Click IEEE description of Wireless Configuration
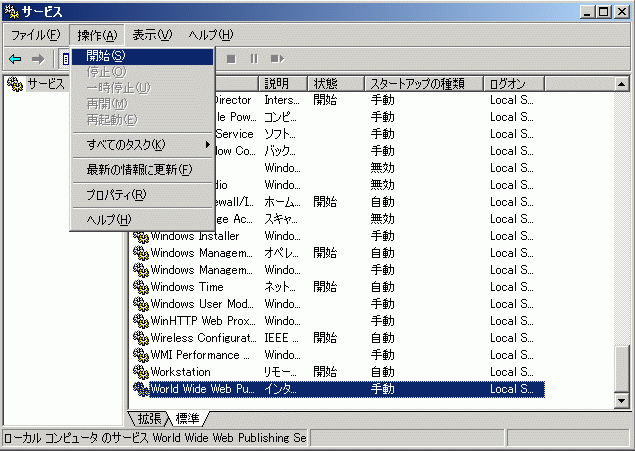The width and height of the screenshot is (635, 451). (x=281, y=338)
